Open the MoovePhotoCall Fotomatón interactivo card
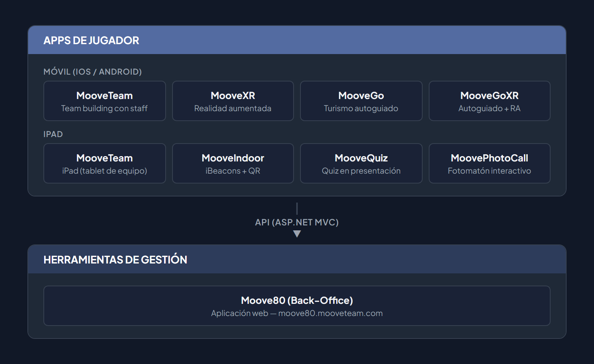The image size is (594, 364). pos(489,163)
